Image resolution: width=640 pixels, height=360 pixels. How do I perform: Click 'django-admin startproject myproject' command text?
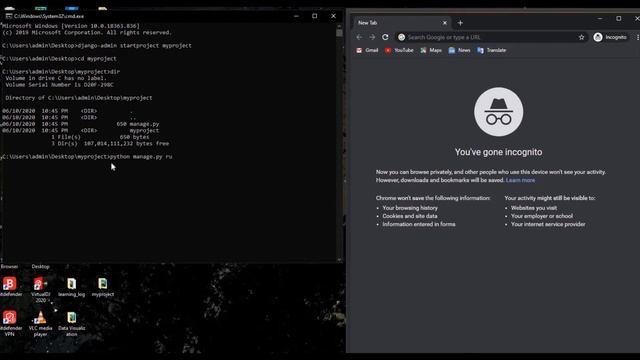[134, 46]
